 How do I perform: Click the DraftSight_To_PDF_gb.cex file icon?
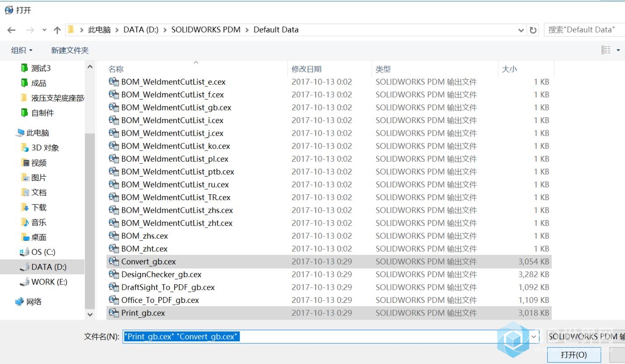[x=114, y=287]
